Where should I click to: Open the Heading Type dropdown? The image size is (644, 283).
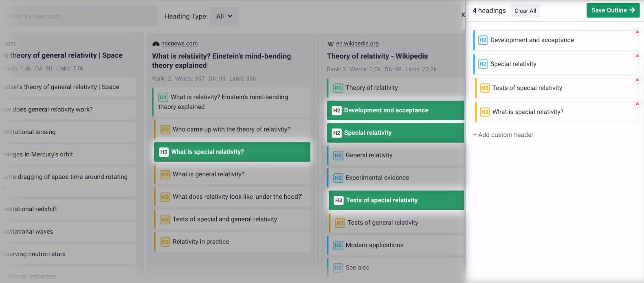pyautogui.click(x=224, y=16)
